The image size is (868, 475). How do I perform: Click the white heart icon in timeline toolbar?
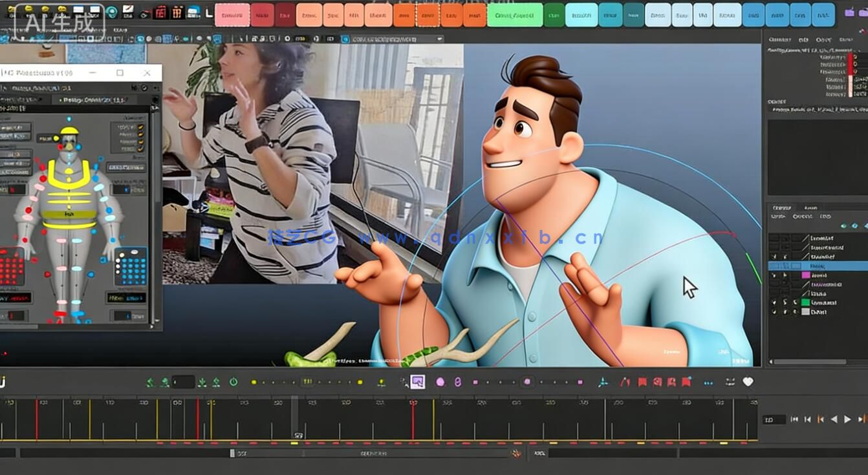[x=748, y=382]
